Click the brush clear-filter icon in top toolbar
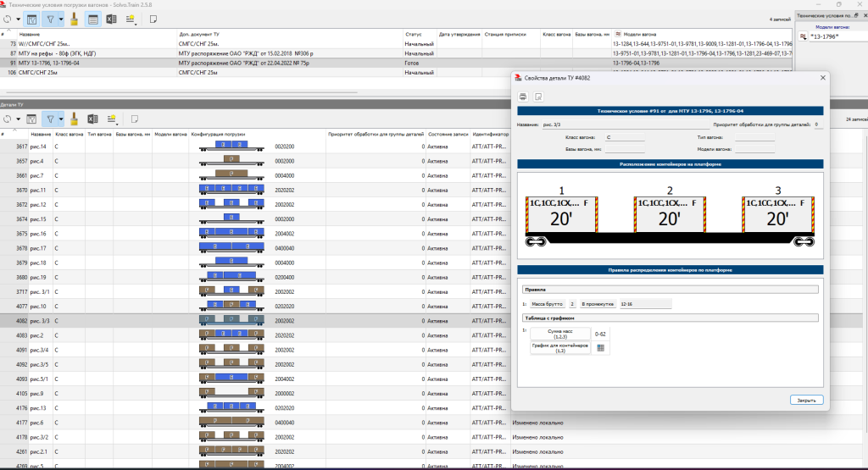This screenshot has width=868, height=470. [75, 19]
